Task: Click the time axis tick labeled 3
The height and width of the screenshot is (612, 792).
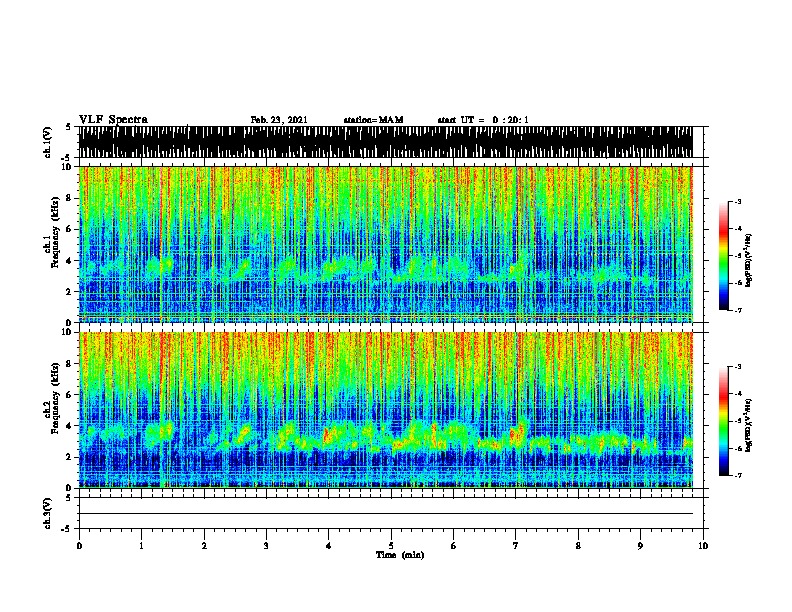Action: [x=266, y=546]
